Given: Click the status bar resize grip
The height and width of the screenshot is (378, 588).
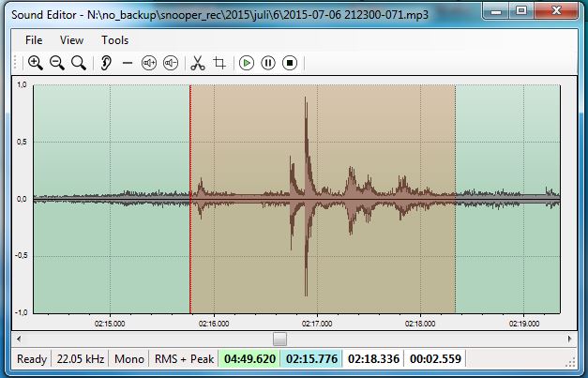Looking at the screenshot, I should click(570, 362).
